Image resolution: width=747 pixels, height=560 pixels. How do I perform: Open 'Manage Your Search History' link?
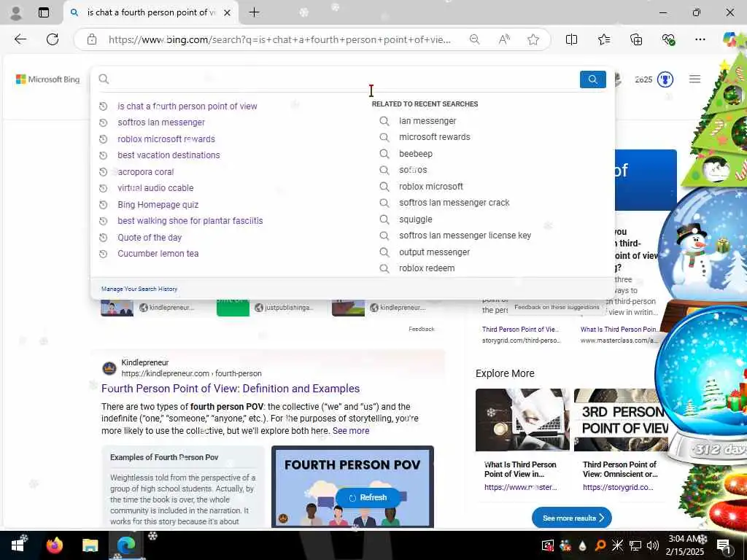(x=139, y=289)
